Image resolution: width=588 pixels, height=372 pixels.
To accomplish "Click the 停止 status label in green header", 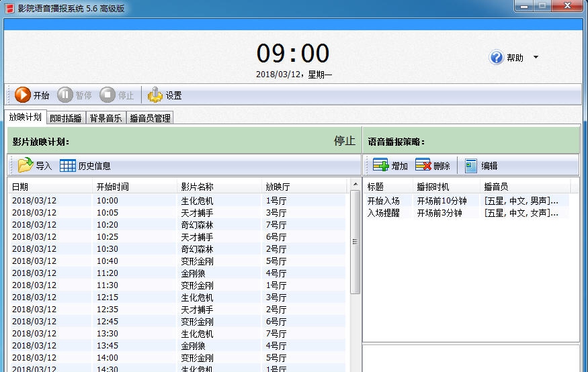I will [345, 141].
